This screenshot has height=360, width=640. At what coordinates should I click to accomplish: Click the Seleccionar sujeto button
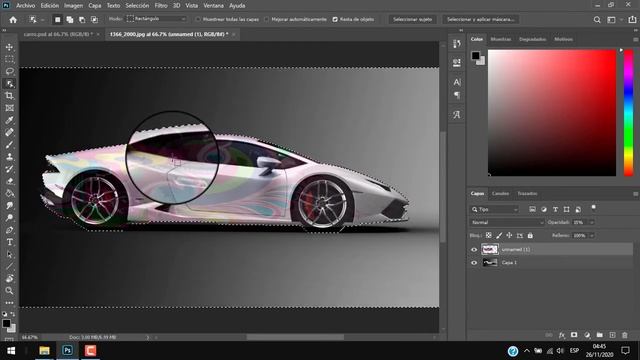click(x=412, y=19)
